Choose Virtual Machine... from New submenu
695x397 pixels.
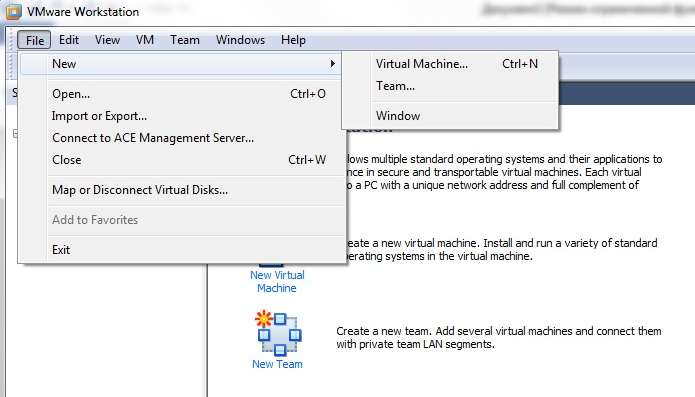tap(450, 64)
